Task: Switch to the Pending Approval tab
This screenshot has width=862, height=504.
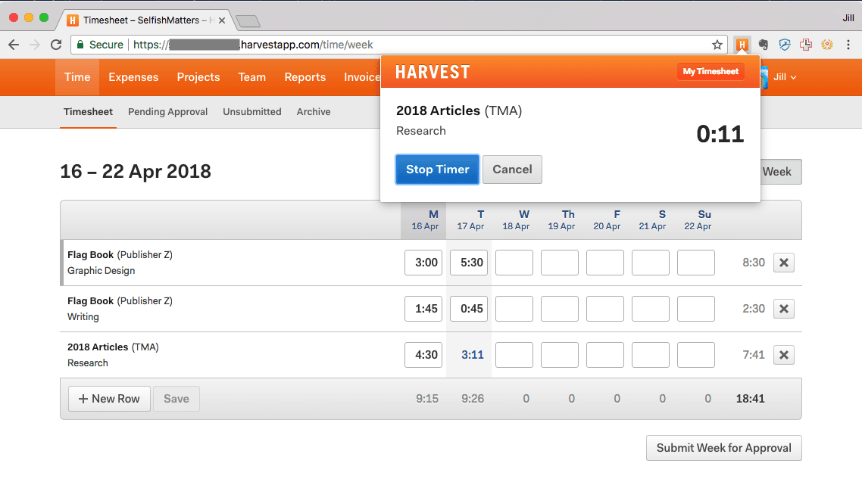Action: 167,111
